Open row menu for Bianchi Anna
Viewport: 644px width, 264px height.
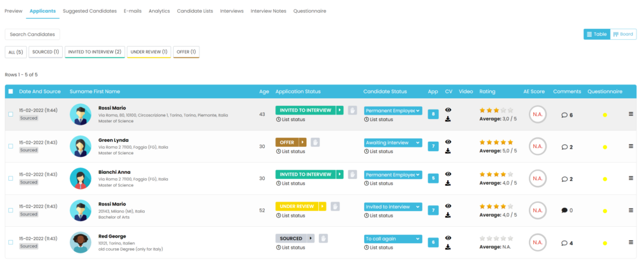tap(631, 178)
